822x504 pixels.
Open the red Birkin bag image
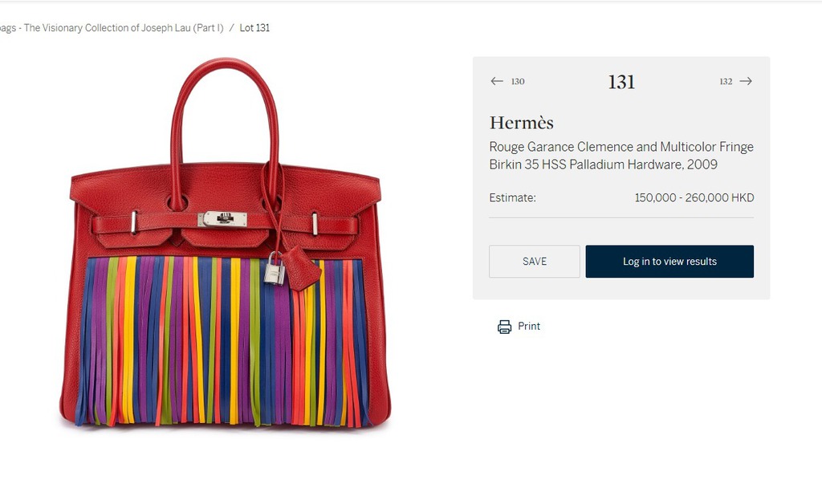pyautogui.click(x=225, y=242)
